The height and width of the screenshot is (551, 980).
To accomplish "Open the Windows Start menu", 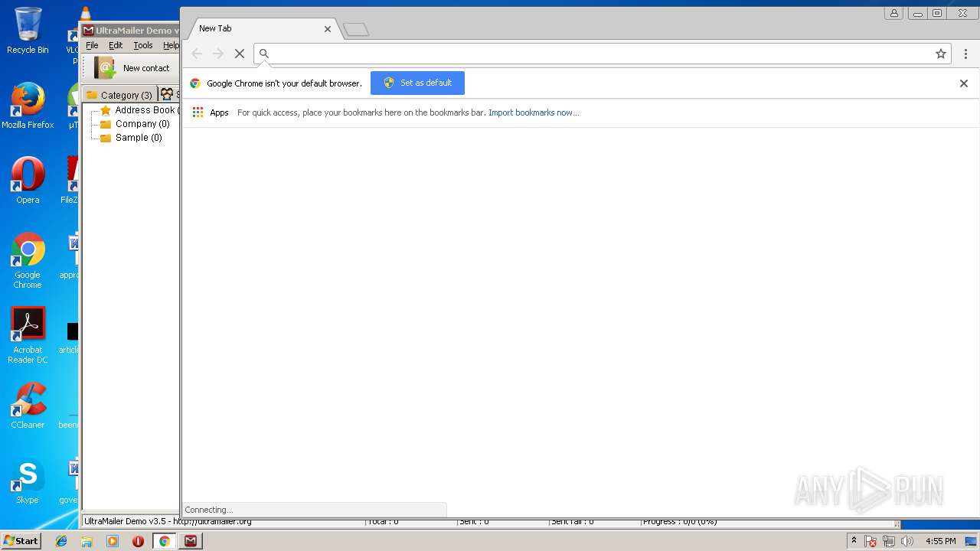I will 21,541.
